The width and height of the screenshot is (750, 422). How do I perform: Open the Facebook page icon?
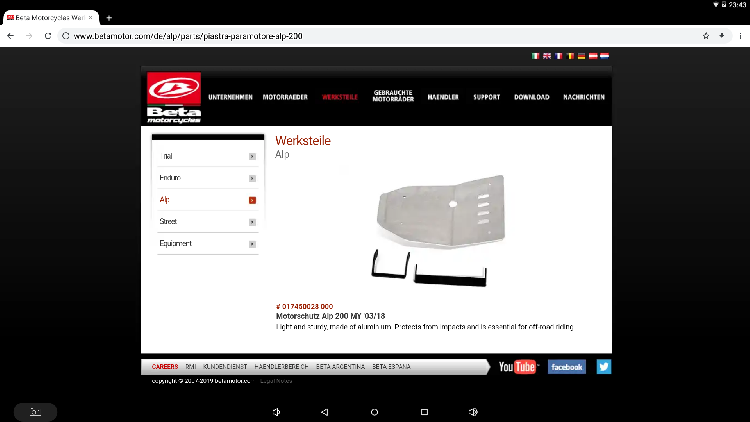pos(566,367)
